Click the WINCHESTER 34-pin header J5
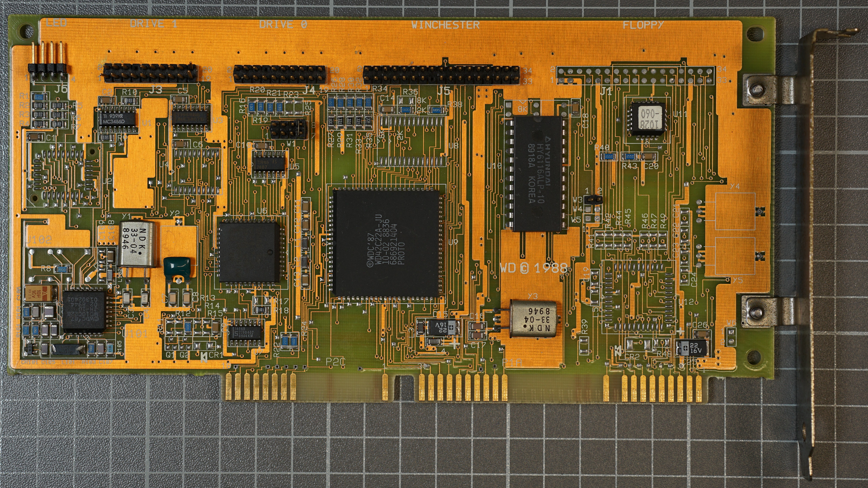The height and width of the screenshot is (488, 868). tap(441, 75)
